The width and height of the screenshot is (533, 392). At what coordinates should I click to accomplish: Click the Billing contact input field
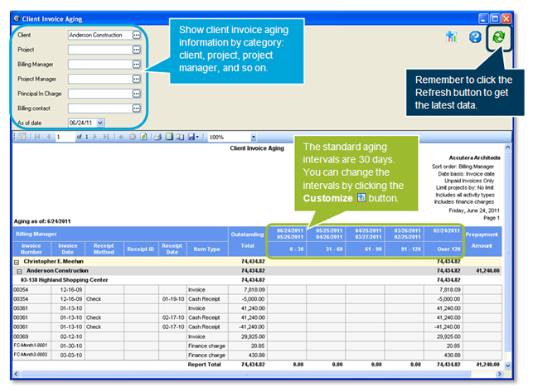point(99,108)
